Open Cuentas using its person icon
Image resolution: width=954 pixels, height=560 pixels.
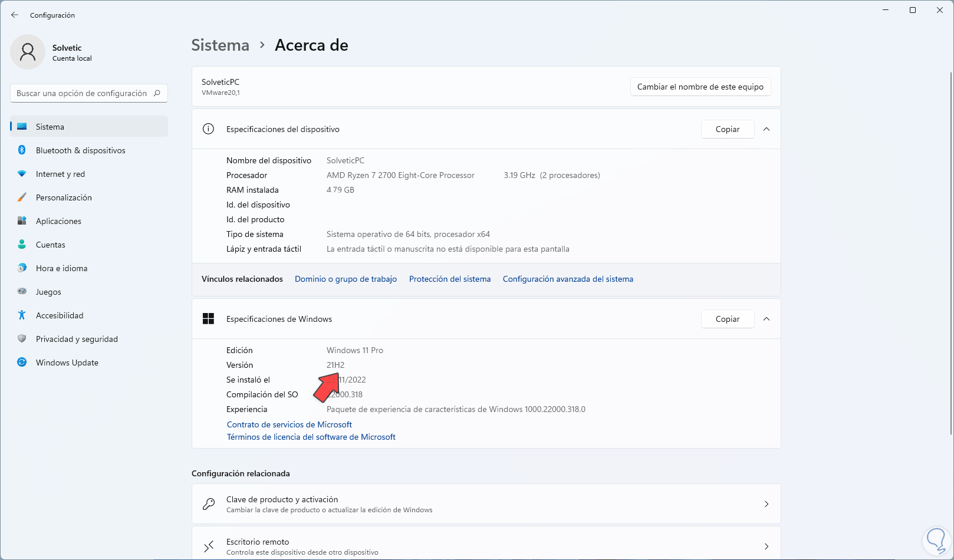pos(22,245)
